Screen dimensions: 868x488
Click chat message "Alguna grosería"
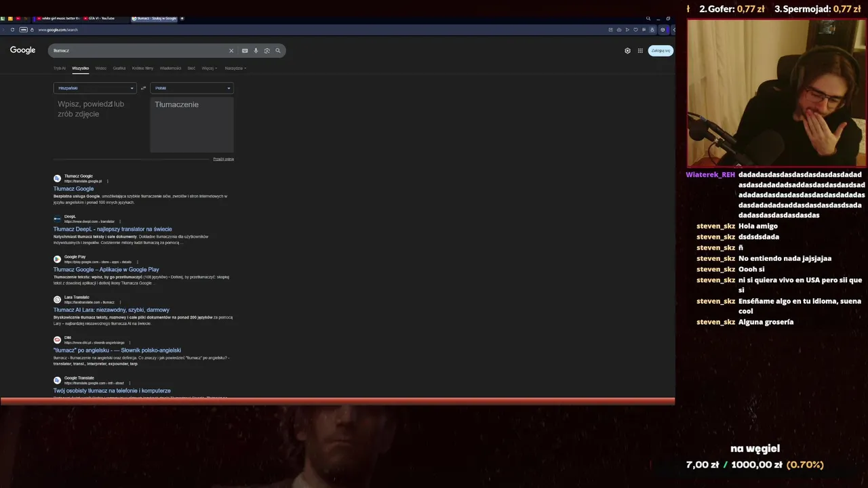coord(766,322)
